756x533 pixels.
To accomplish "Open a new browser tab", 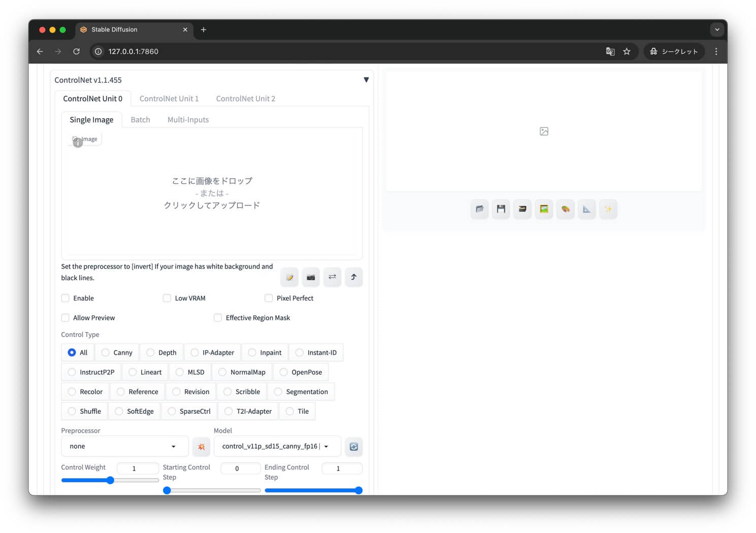I will click(204, 29).
